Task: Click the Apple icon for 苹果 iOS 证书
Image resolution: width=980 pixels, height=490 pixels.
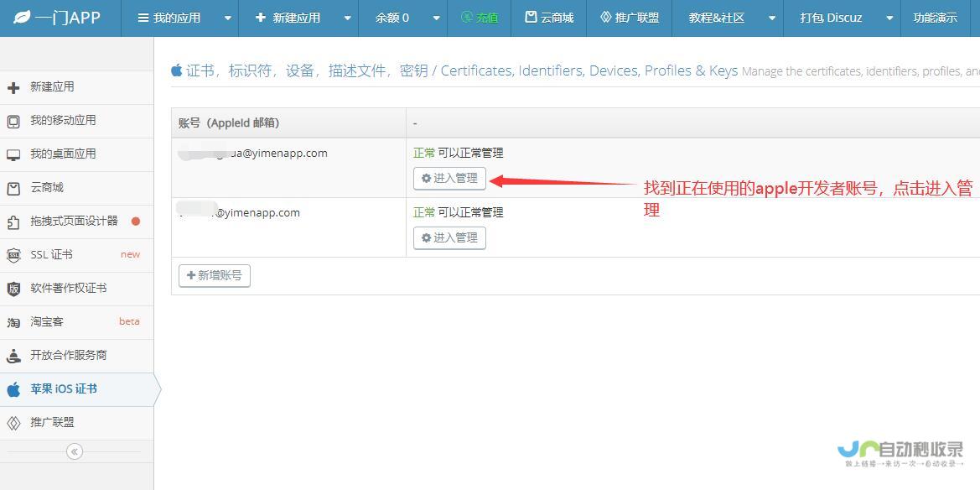Action: click(13, 390)
